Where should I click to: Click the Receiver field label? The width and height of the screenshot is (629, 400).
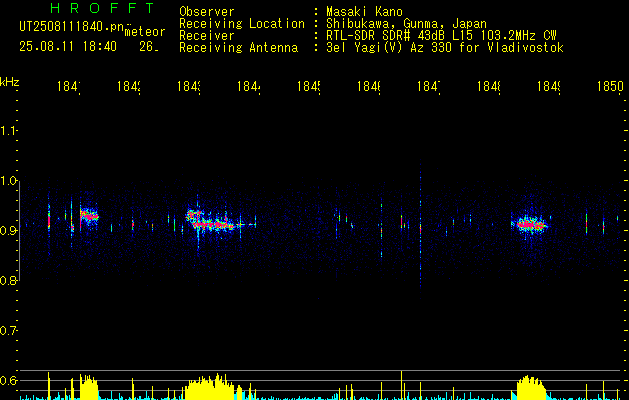click(207, 36)
